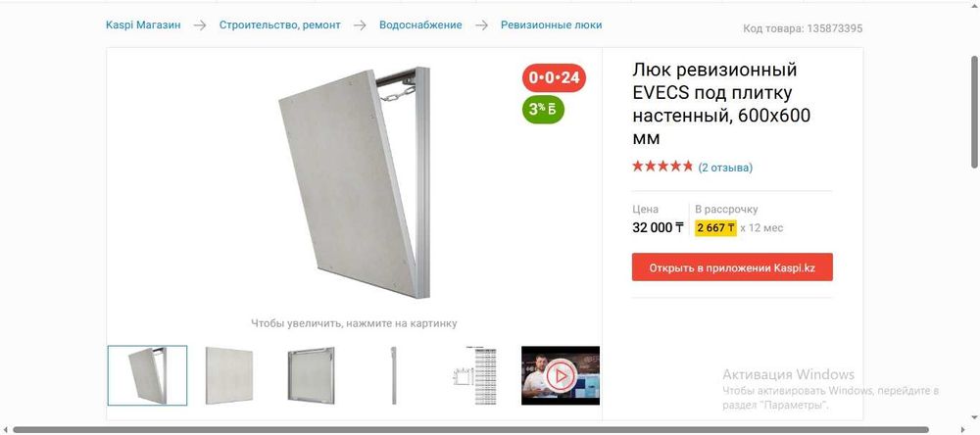Viewport: 980px width, 435px height.
Task: Click the horizontal scrollbar left arrow
Action: [5, 430]
